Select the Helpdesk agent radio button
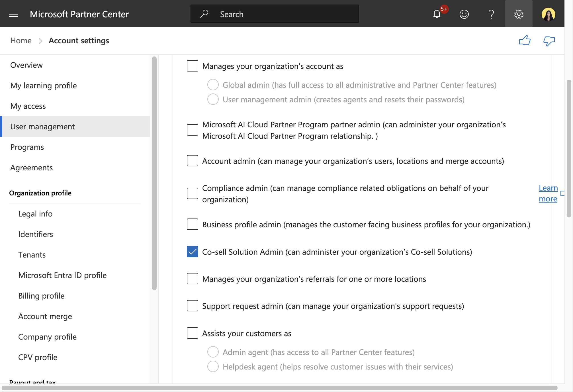The image size is (573, 392). [x=213, y=366]
